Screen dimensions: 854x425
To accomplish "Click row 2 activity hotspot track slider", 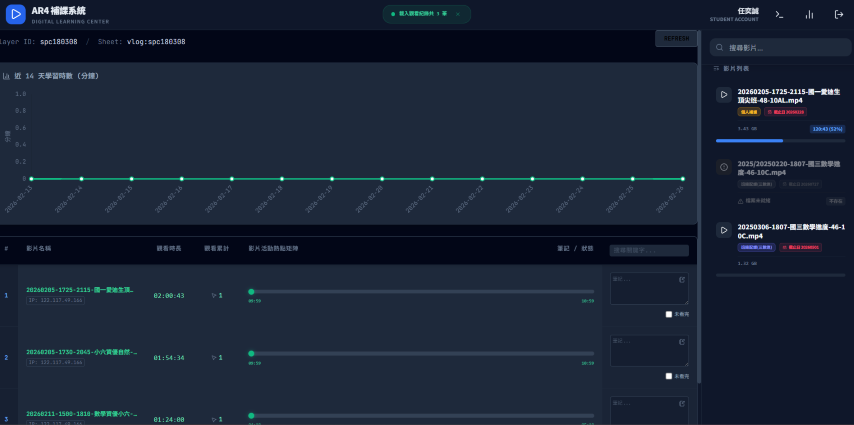I will (x=422, y=353).
